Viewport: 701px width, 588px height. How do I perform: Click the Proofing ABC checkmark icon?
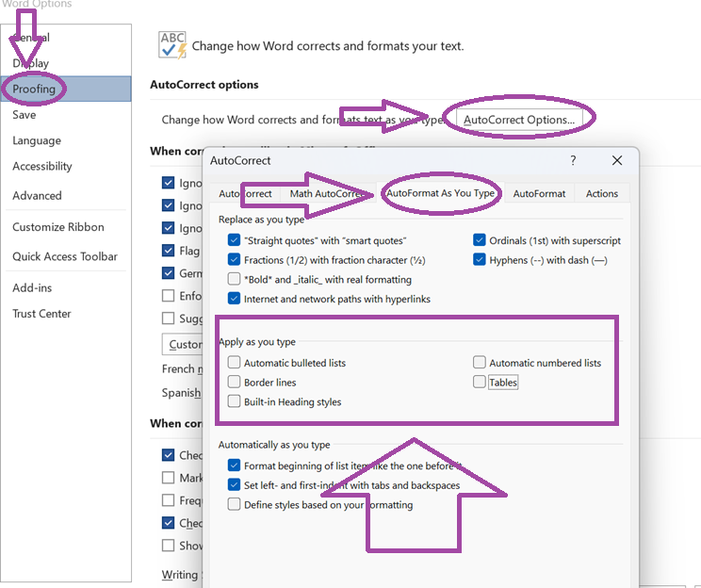(172, 44)
